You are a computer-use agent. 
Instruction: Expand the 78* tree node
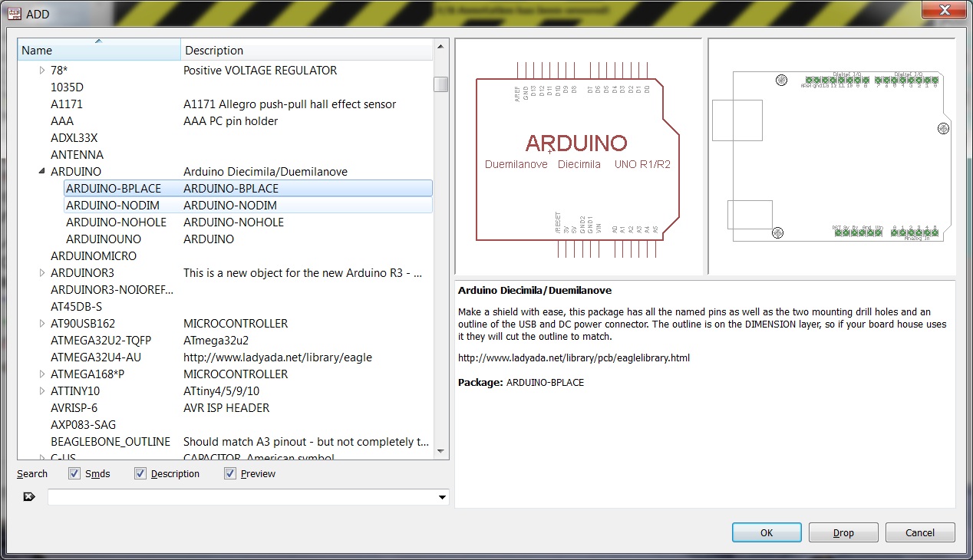coord(42,71)
